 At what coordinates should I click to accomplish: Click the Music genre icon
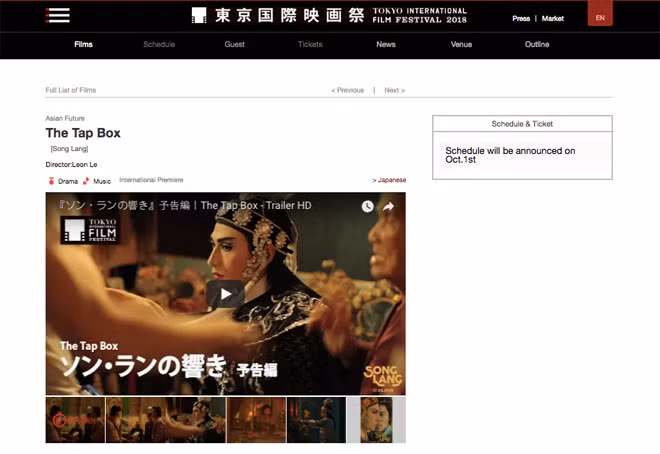click(x=86, y=181)
